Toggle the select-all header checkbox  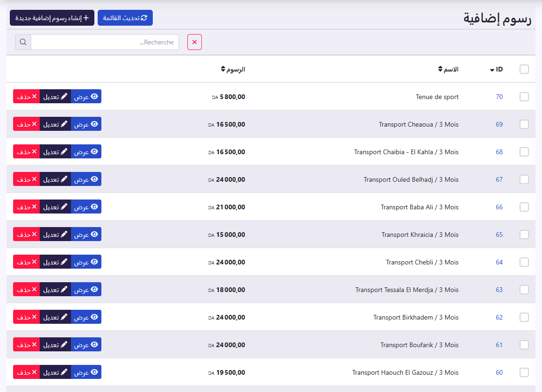click(x=524, y=69)
